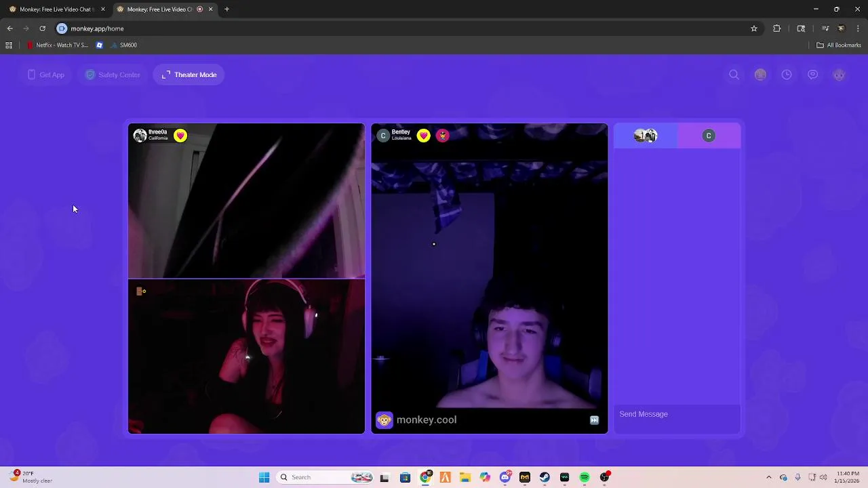Open Microsoft Store from the taskbar

click(405, 477)
